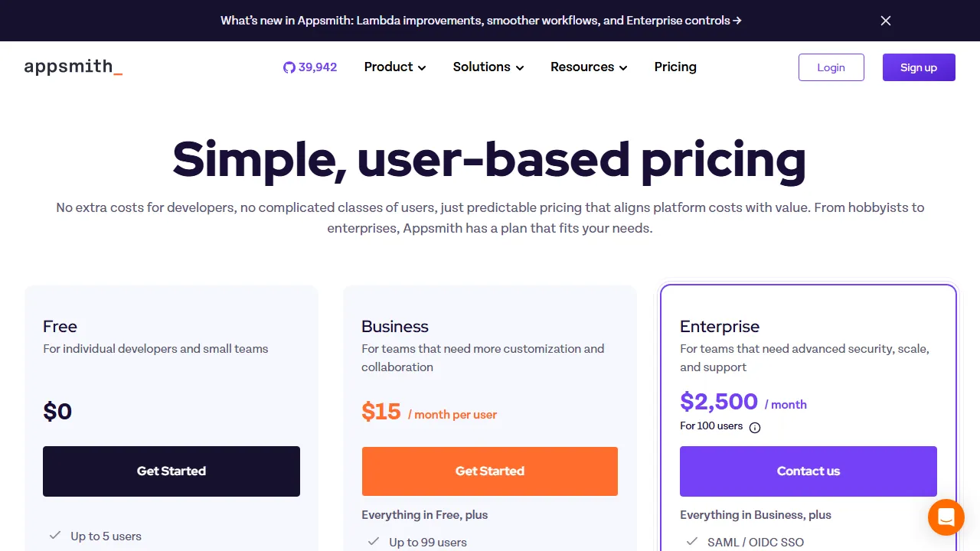The image size is (980, 551).
Task: Click the For 100 users label
Action: 711,426
